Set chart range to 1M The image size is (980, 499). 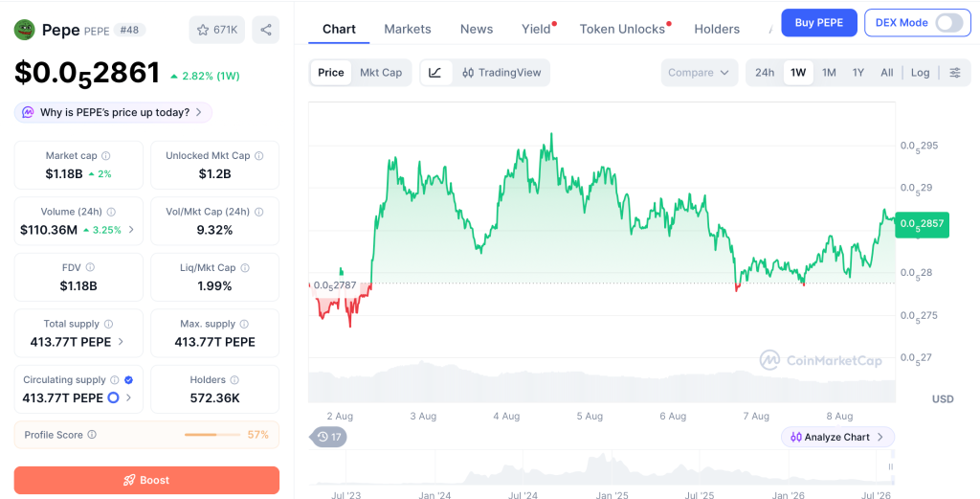[x=829, y=73]
